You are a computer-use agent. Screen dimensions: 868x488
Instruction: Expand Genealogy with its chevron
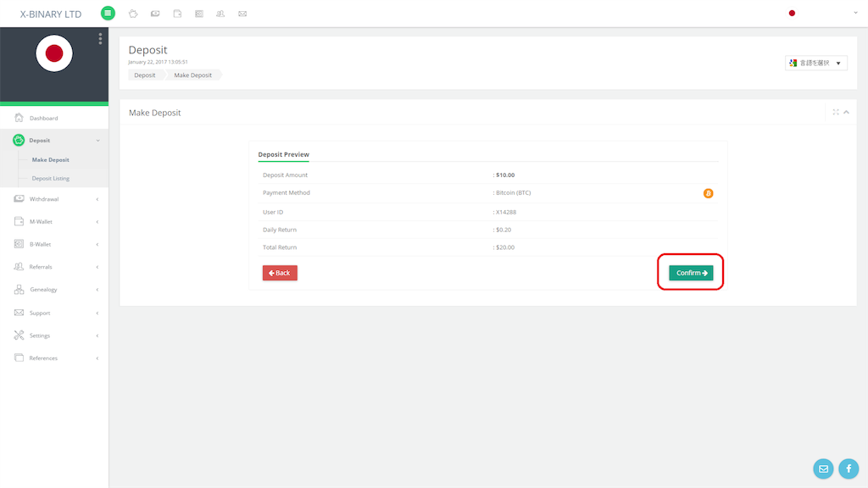[97, 290]
